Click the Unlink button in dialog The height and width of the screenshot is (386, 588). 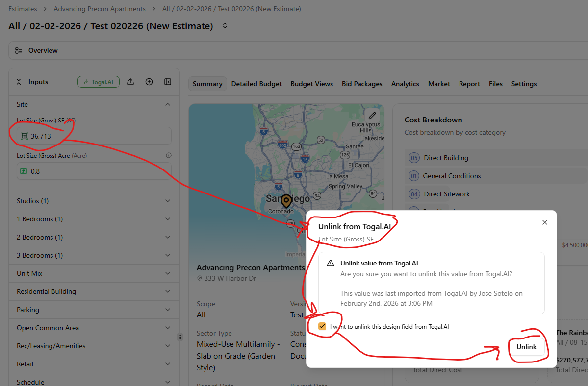[526, 347]
